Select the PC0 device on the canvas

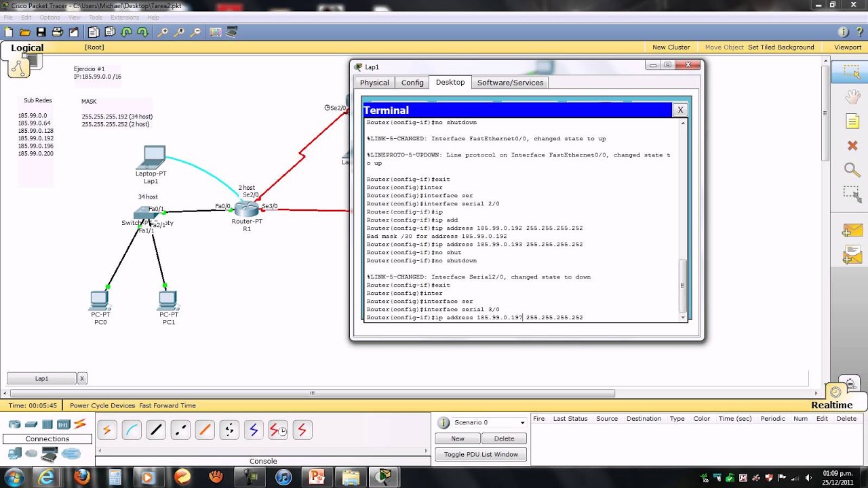tap(100, 300)
